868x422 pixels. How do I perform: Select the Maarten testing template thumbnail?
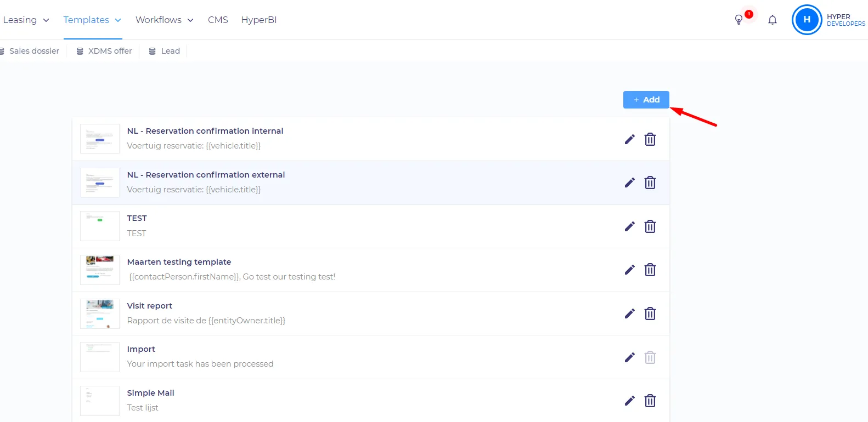(x=100, y=270)
